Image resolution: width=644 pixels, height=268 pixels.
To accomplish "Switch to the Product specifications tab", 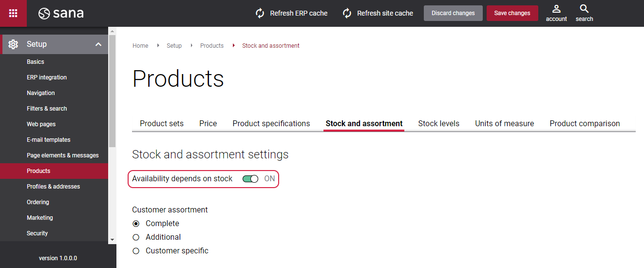I will (271, 123).
